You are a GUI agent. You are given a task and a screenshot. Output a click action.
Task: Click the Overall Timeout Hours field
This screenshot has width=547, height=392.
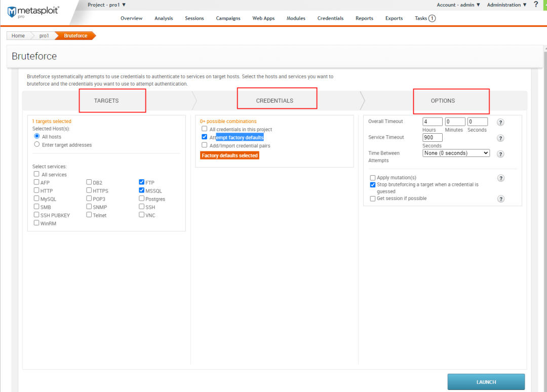point(432,122)
